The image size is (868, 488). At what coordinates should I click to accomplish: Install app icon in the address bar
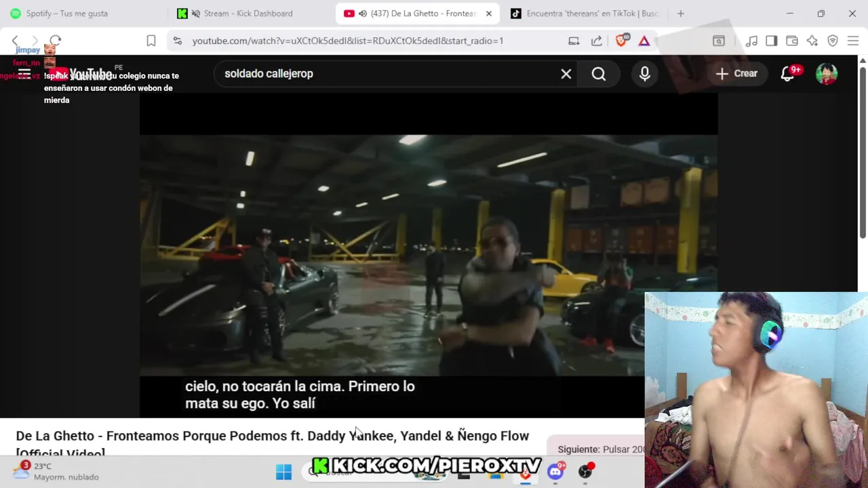[574, 41]
